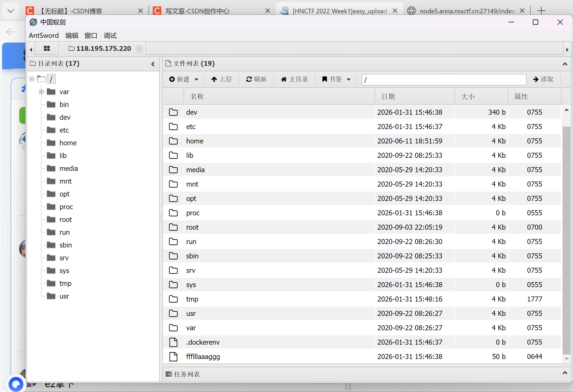The image size is (573, 392).
Task: Expand the 任务列表 task list panel
Action: click(565, 373)
